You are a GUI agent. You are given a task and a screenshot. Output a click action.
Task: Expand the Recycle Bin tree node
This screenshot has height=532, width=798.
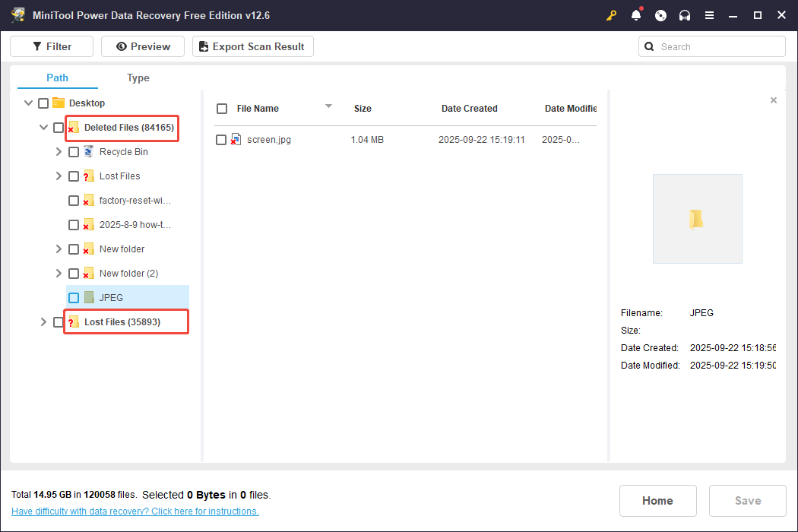coord(59,151)
